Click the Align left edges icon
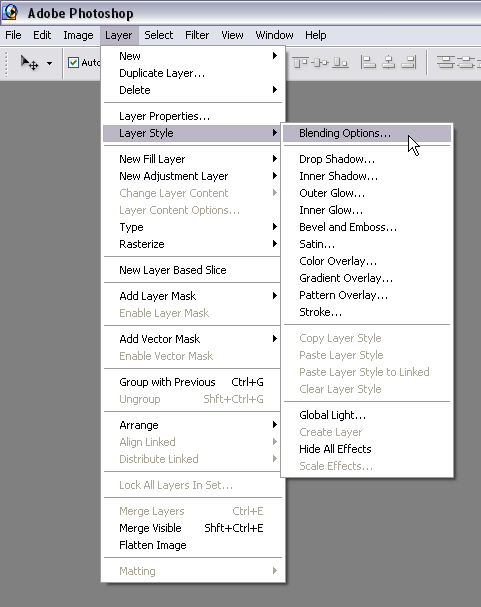 (368, 62)
